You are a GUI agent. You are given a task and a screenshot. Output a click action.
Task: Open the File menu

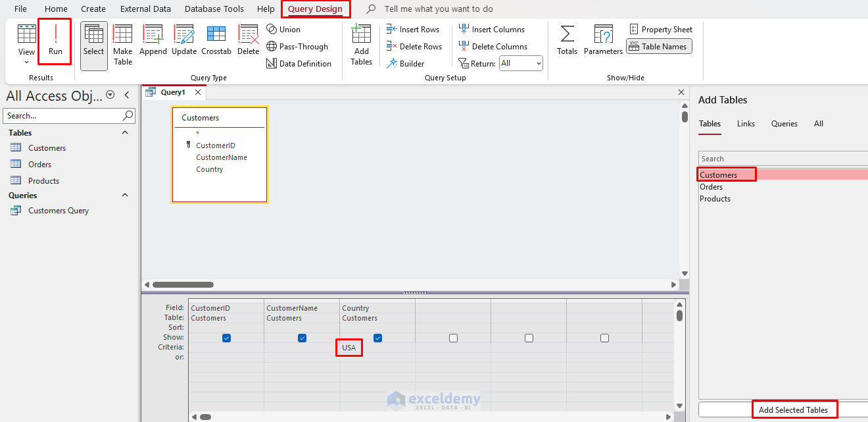pyautogui.click(x=21, y=9)
